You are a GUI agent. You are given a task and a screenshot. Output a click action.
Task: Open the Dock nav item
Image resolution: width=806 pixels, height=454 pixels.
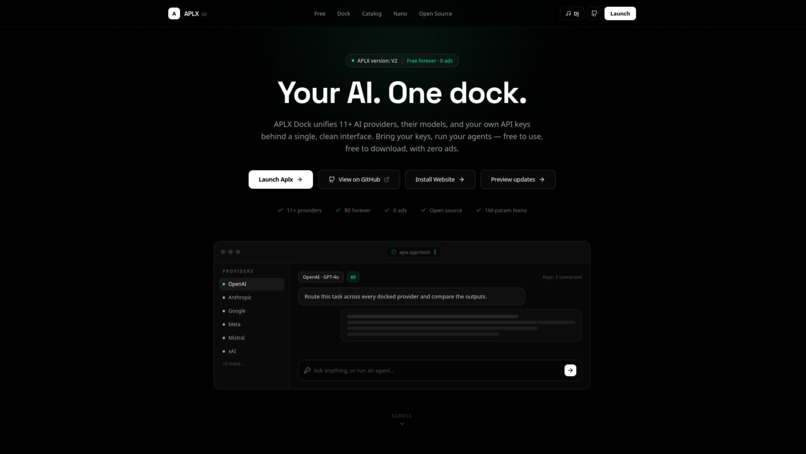pos(343,14)
